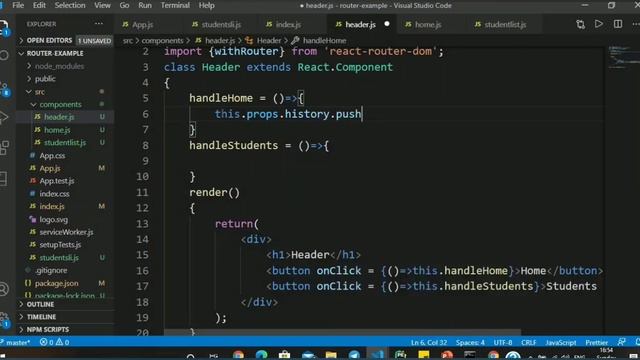Click the Prettier status bar item

(596, 342)
